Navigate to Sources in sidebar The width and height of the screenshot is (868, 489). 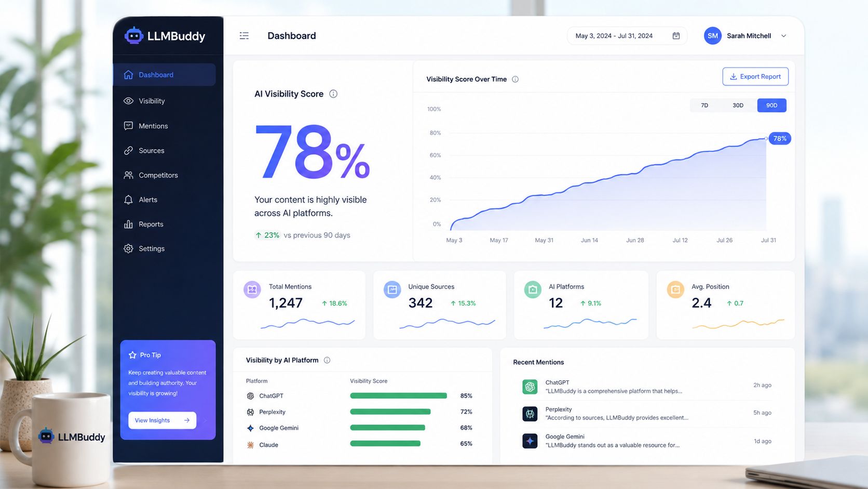tap(164, 151)
